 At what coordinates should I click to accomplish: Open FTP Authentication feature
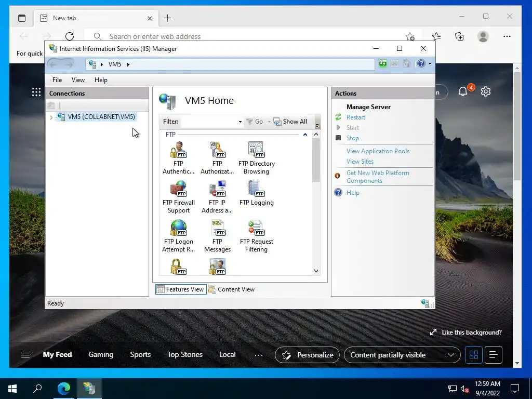pos(179,158)
